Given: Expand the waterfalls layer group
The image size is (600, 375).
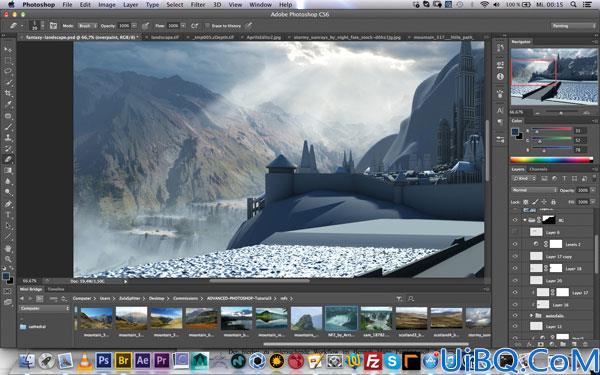Looking at the screenshot, I should pos(531,316).
